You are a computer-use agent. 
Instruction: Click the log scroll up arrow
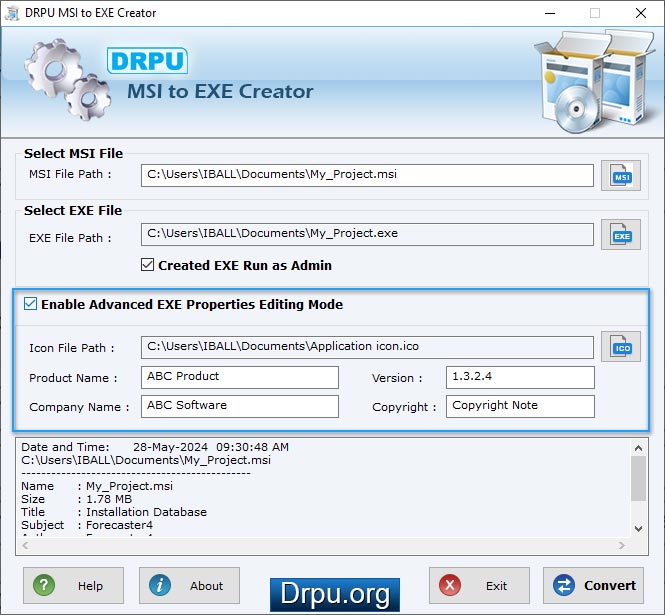pos(638,448)
